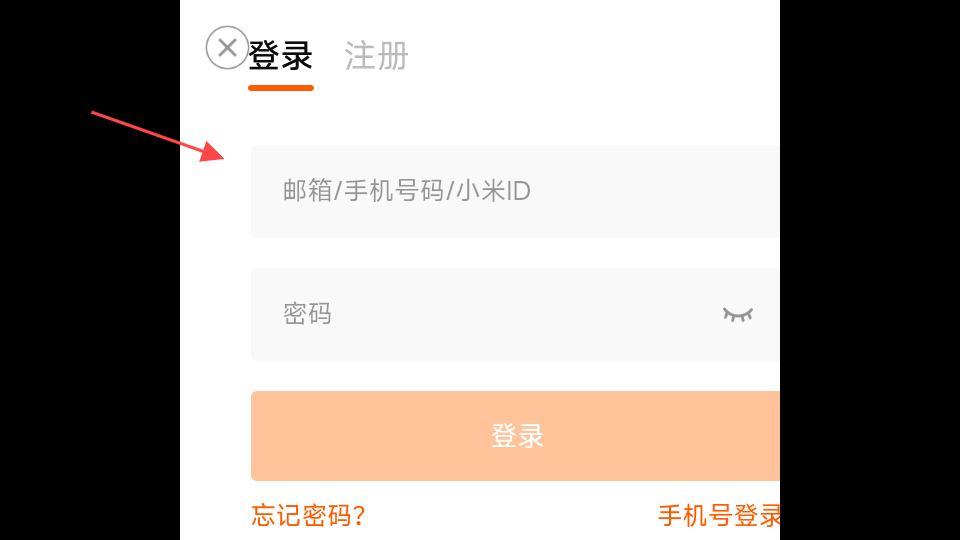Focus the 邮箱/手机号码/小米ID input field
The height and width of the screenshot is (540, 960).
coord(516,192)
